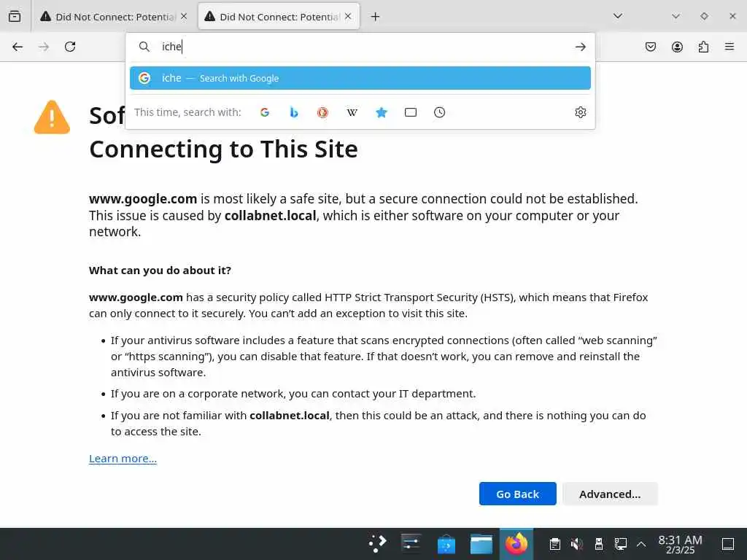This screenshot has width=747, height=560.
Task: Launch Discover software center in taskbar
Action: pyautogui.click(x=446, y=544)
